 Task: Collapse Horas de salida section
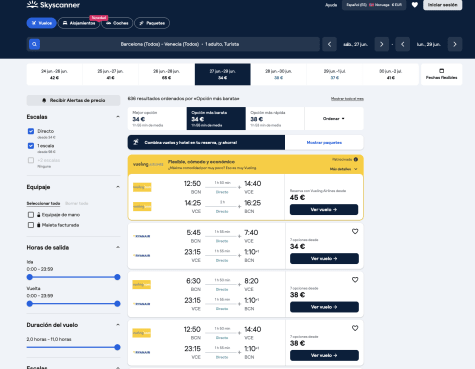(x=118, y=247)
